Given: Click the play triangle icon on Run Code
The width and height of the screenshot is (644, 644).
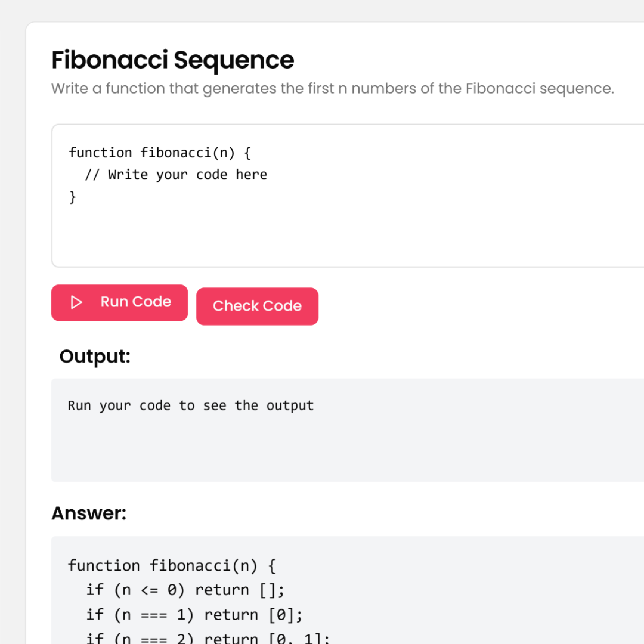Looking at the screenshot, I should coord(76,302).
